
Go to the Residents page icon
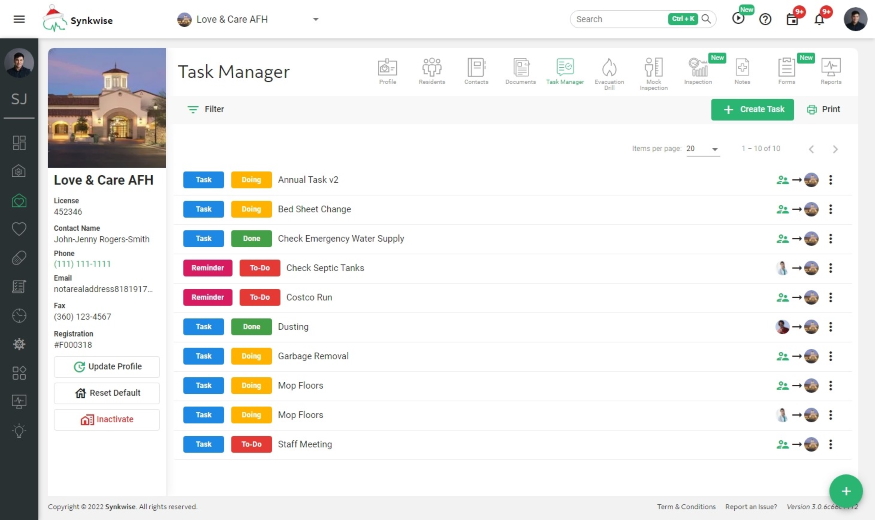[x=432, y=71]
